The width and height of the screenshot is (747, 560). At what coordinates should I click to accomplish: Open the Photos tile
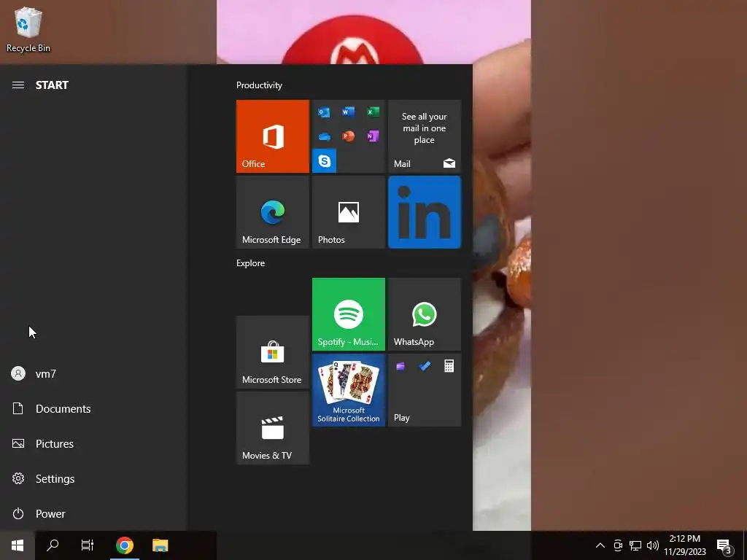click(349, 212)
